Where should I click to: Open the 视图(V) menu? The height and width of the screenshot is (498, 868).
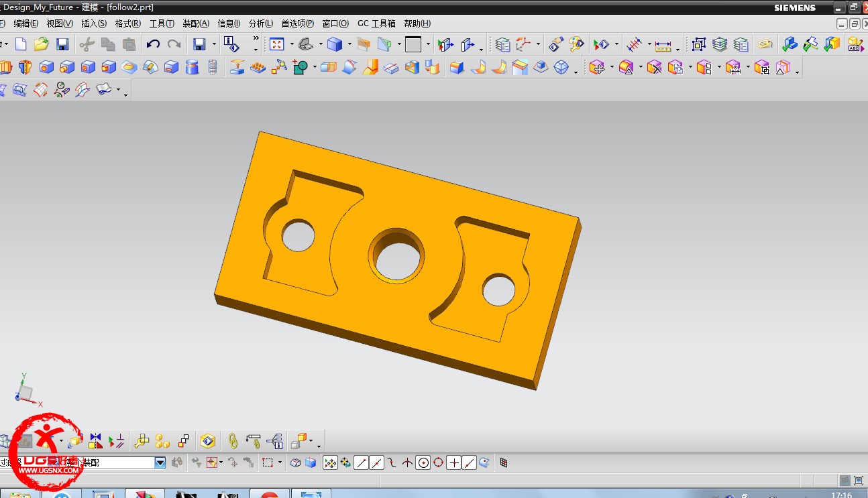point(60,23)
